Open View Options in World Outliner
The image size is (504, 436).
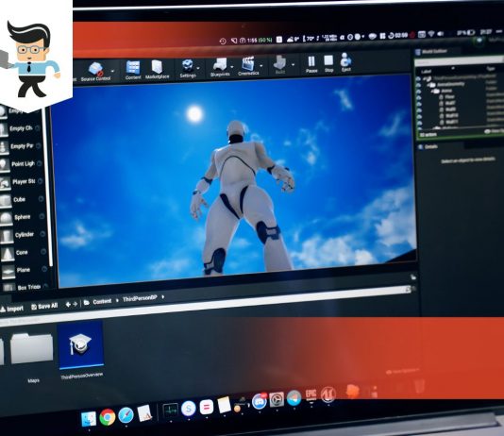[x=495, y=131]
